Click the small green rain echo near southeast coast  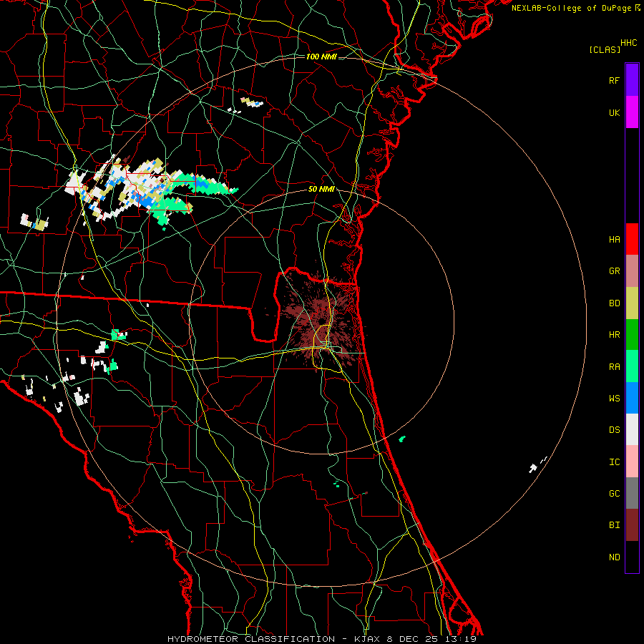pos(402,439)
